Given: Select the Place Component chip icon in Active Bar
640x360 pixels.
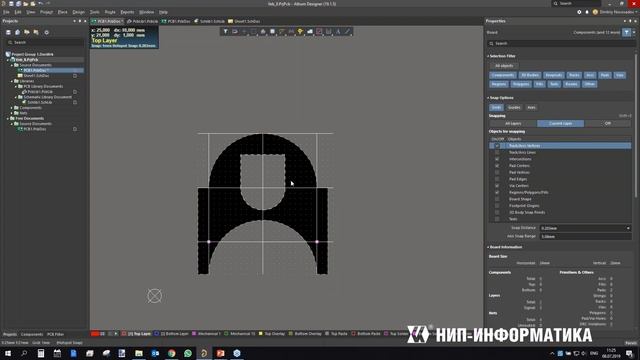Looking at the screenshot, I should (272, 31).
